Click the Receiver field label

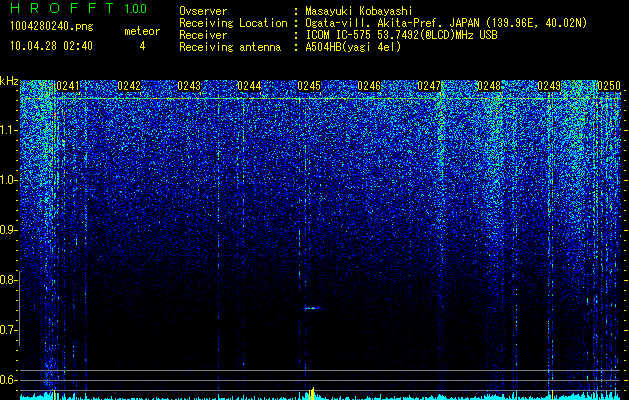(x=203, y=35)
